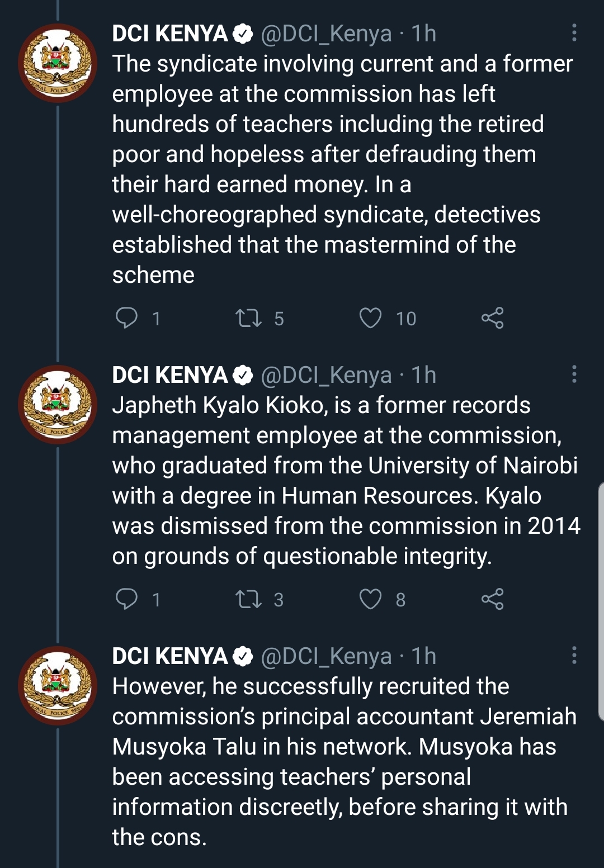The height and width of the screenshot is (868, 604).
Task: Tap @DCI_Kenya handle in second tweet
Action: tap(327, 375)
